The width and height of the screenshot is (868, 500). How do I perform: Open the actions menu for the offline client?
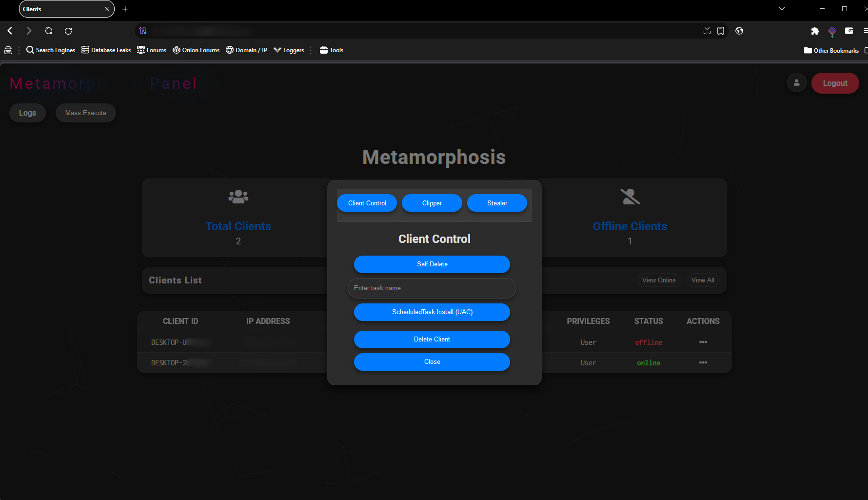tap(703, 342)
